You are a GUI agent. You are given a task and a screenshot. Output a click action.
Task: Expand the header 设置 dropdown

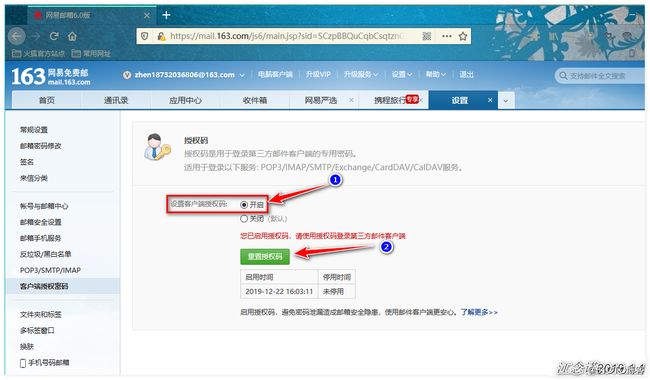(x=402, y=75)
